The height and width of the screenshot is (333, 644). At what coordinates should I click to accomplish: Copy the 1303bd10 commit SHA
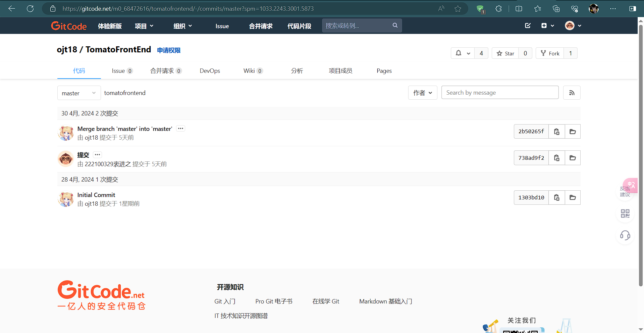click(x=556, y=197)
